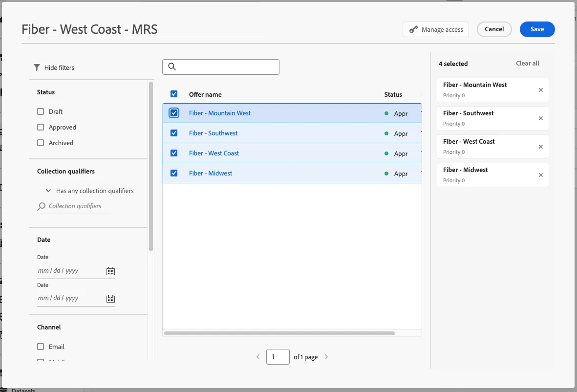Screen dimensions: 577x392
Task: Go to previous page arrow
Action: click(x=258, y=357)
